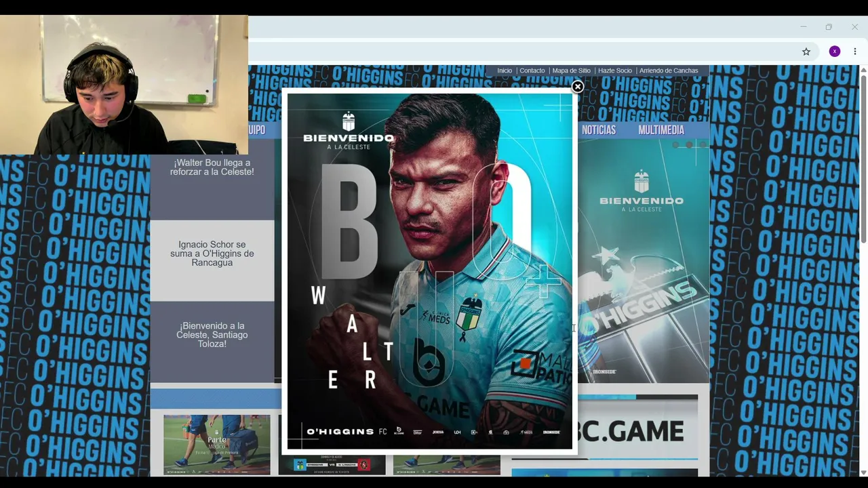Click the Walter Bou poster image
This screenshot has width=868, height=488.
(x=430, y=271)
